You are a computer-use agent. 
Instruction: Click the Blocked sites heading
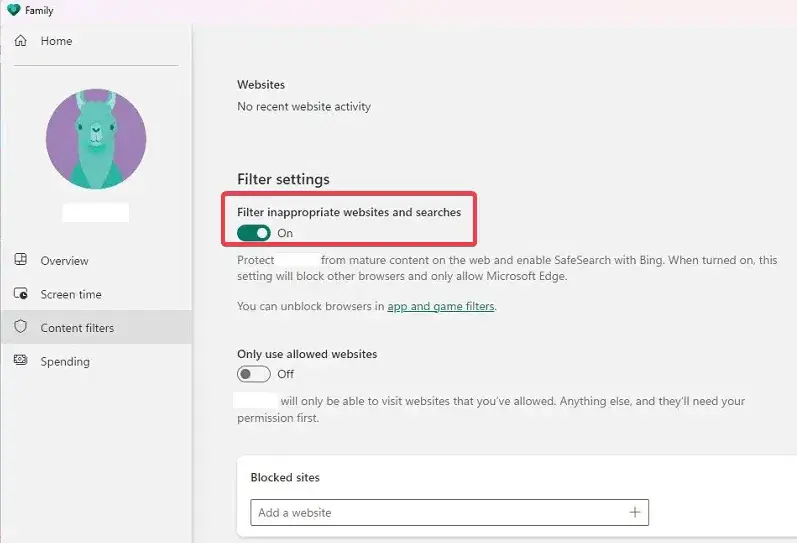click(x=285, y=477)
